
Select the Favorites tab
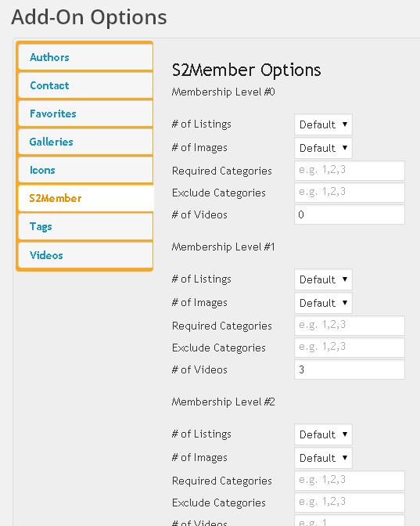[86, 113]
